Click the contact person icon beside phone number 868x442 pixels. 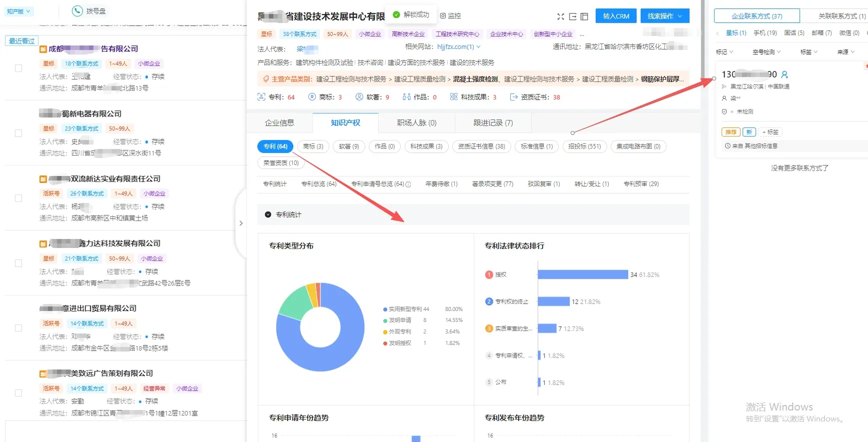click(x=785, y=74)
